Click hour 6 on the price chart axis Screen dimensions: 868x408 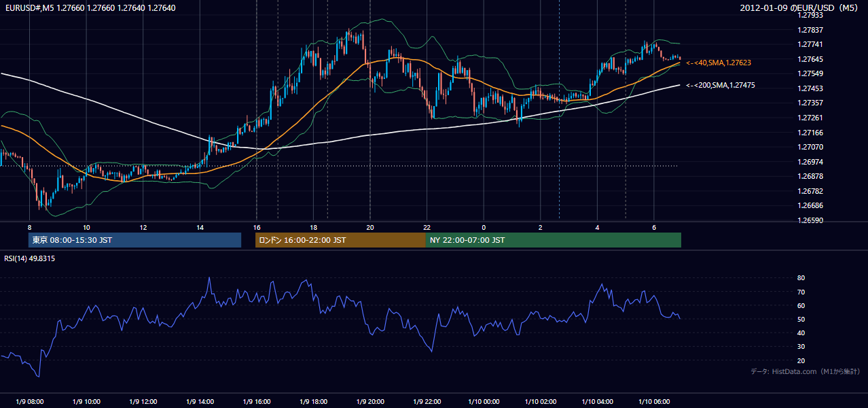click(653, 227)
